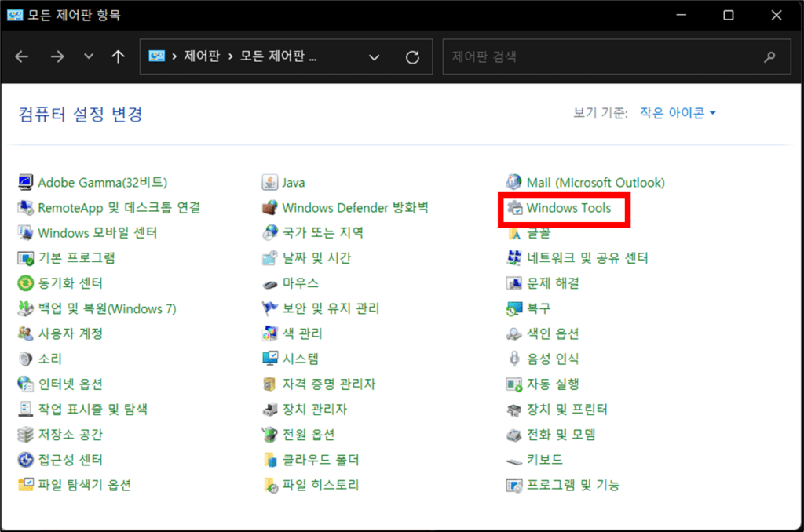Open the recent locations dropdown arrow
Screen dimensions: 804x532
point(89,56)
